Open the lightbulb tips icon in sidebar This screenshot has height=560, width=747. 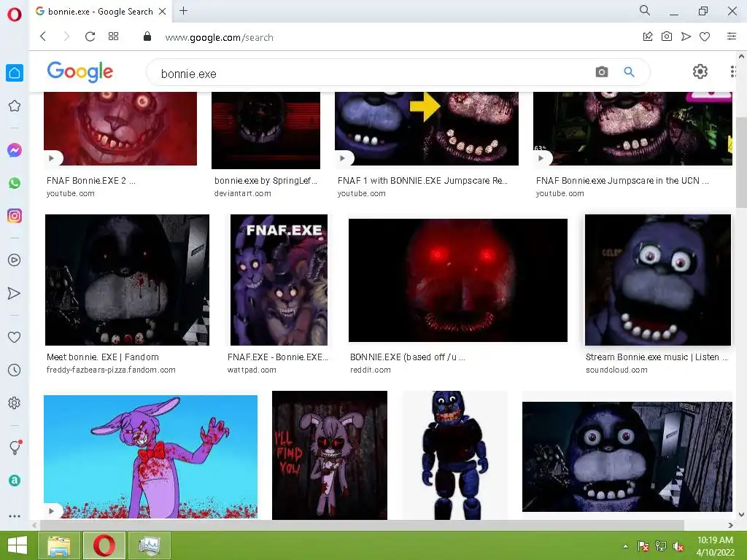click(15, 447)
